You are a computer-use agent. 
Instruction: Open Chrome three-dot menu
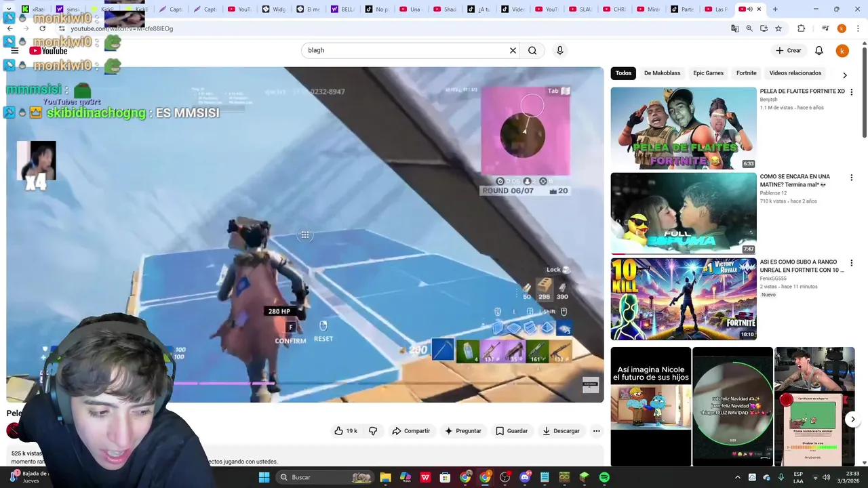[x=858, y=28]
